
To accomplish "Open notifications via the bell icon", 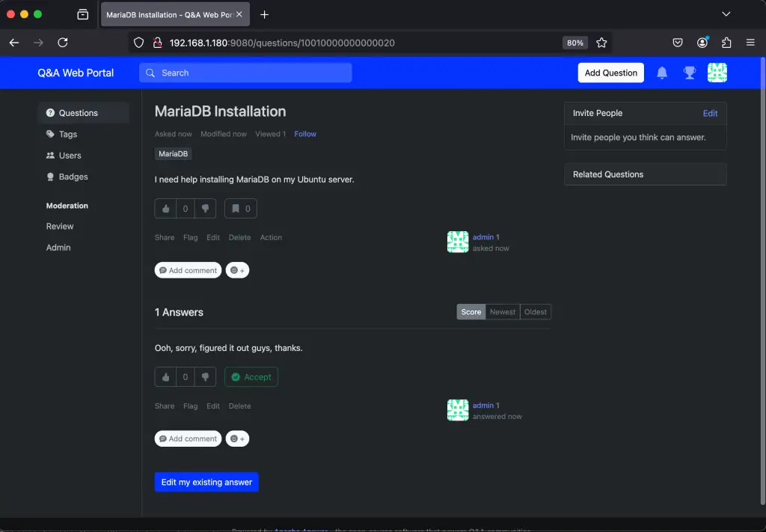I will click(x=661, y=73).
